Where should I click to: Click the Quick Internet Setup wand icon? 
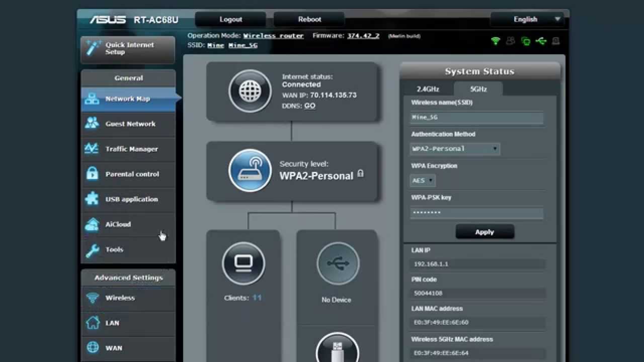94,48
